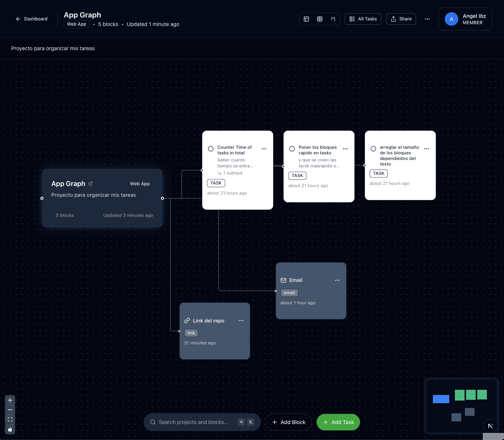
Task: Click the zoom in plus control
Action: tap(10, 400)
